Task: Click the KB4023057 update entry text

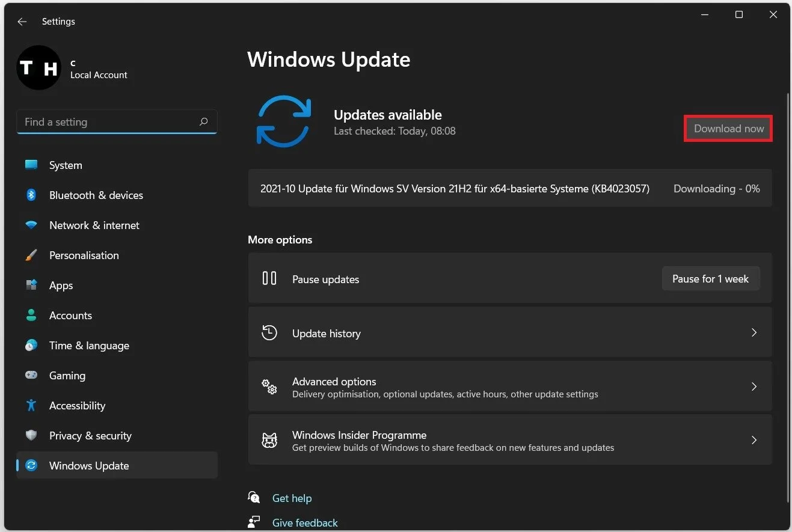Action: click(455, 189)
